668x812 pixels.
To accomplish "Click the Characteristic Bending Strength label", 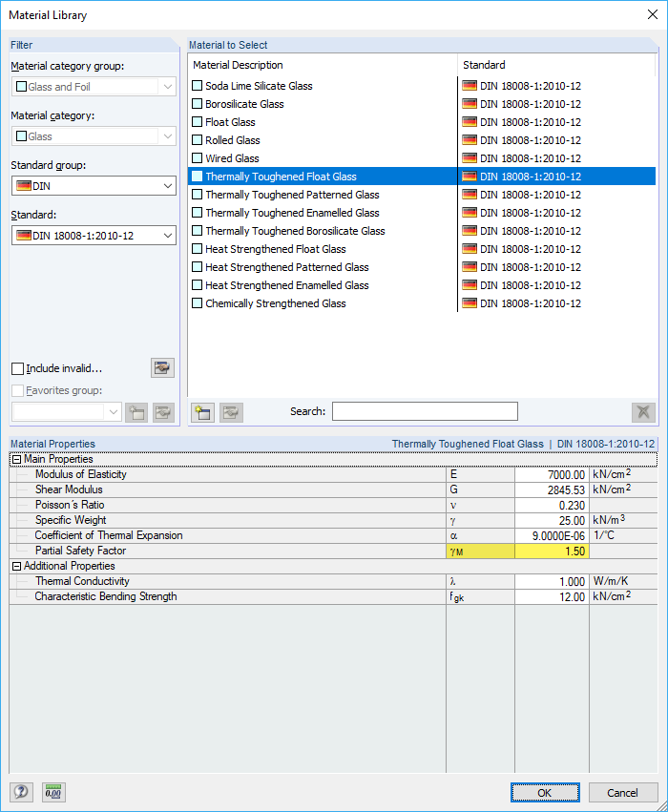I will 106,596.
